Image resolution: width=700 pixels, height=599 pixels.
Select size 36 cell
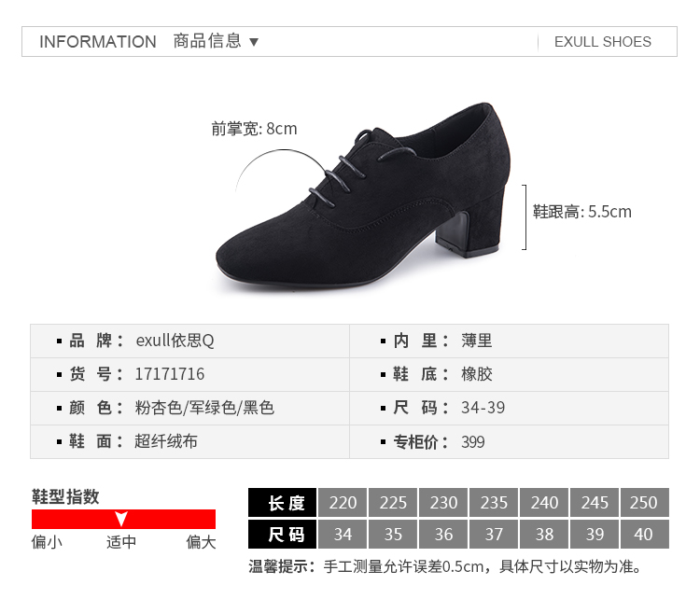tap(443, 534)
